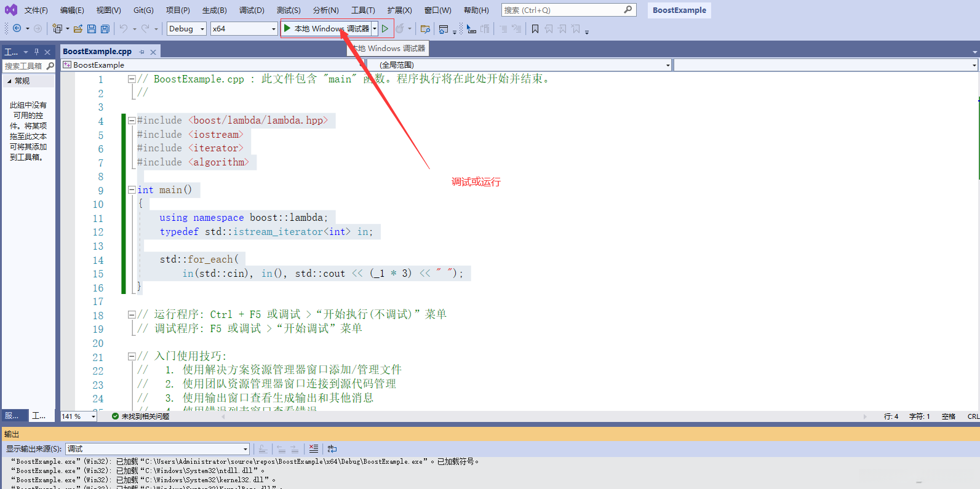
Task: Go to next message in output toolbar
Action: click(x=295, y=449)
